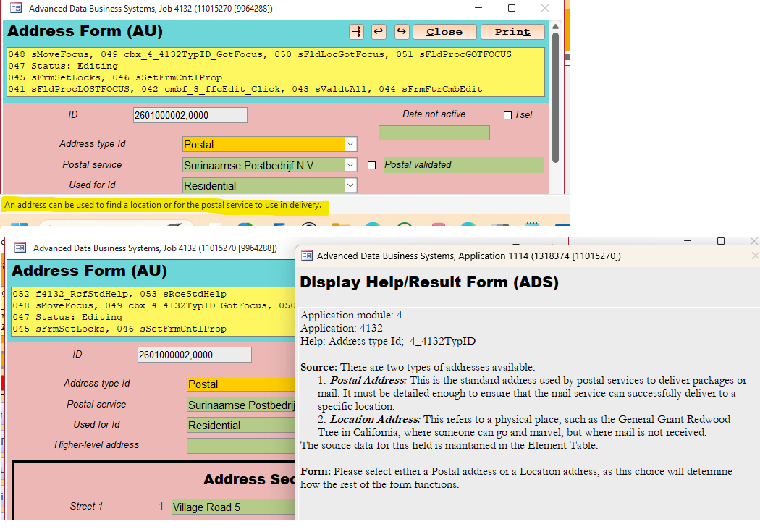
Task: Click the vertical scrollbar in top Address Form
Action: (555, 94)
